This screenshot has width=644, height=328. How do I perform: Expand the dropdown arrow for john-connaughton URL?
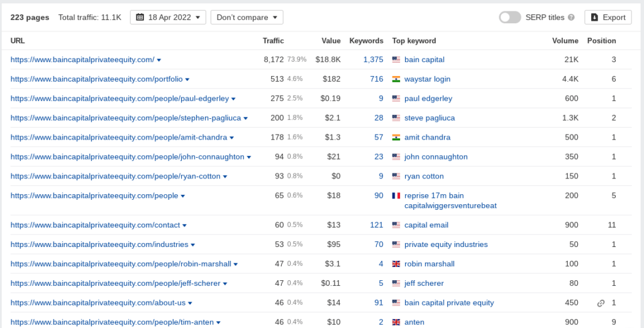249,157
